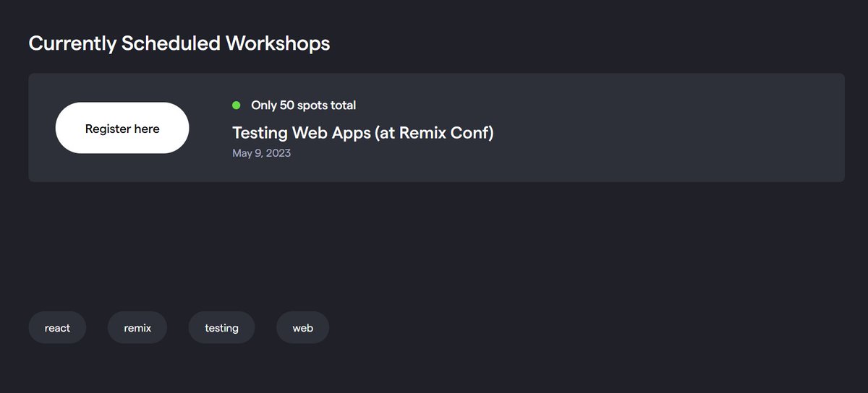Select the remix tag

pyautogui.click(x=137, y=327)
